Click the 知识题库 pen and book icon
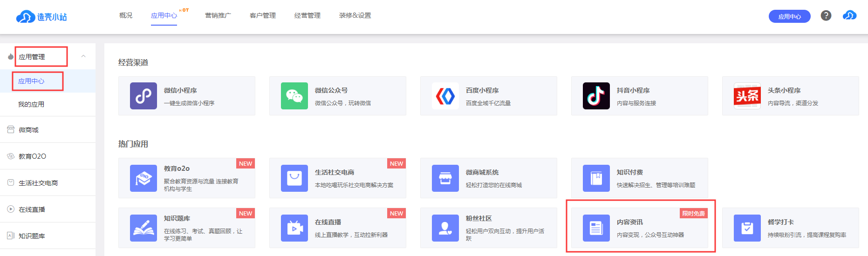 click(x=144, y=228)
